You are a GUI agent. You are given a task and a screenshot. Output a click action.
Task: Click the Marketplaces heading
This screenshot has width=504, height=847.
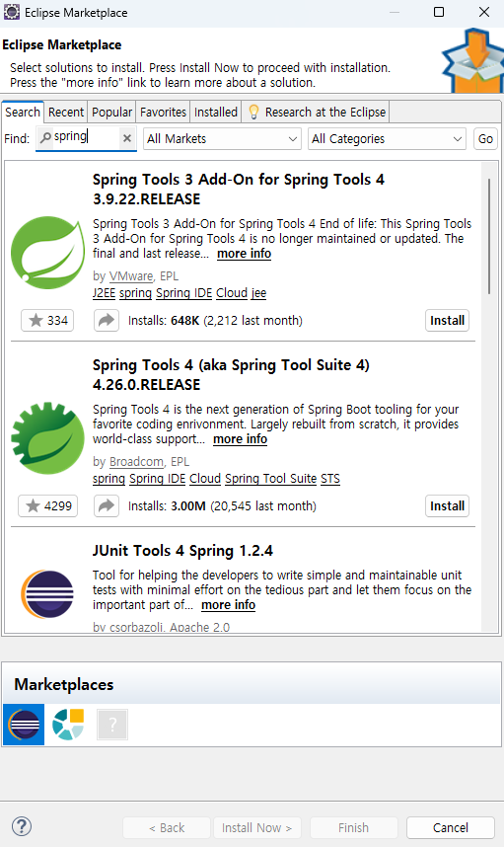coord(64,684)
